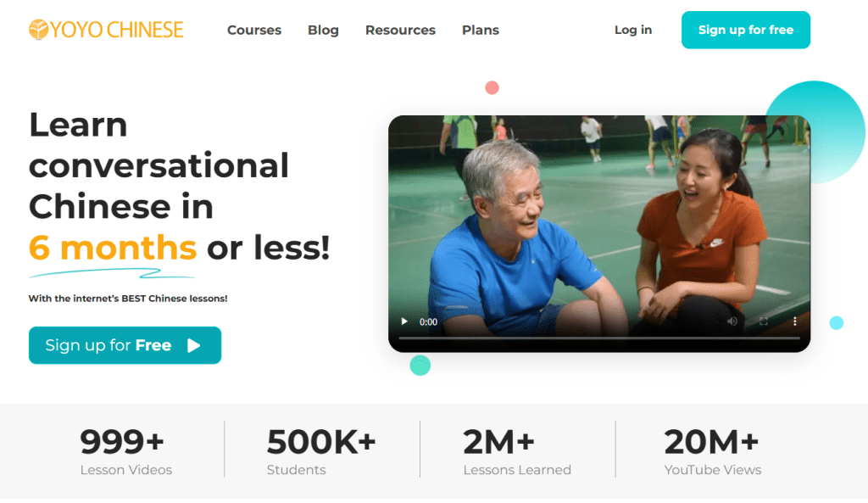Viewport: 868px width, 503px height.
Task: Enter fullscreen mode on the video
Action: (x=764, y=321)
